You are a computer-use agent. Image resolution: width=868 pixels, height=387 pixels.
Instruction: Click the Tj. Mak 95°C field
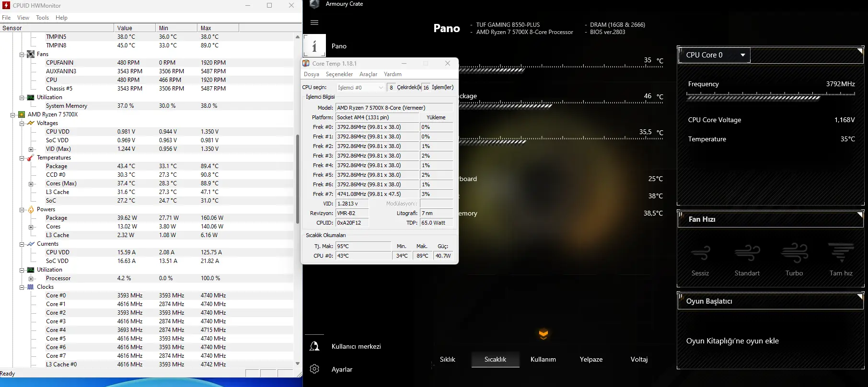click(x=363, y=246)
